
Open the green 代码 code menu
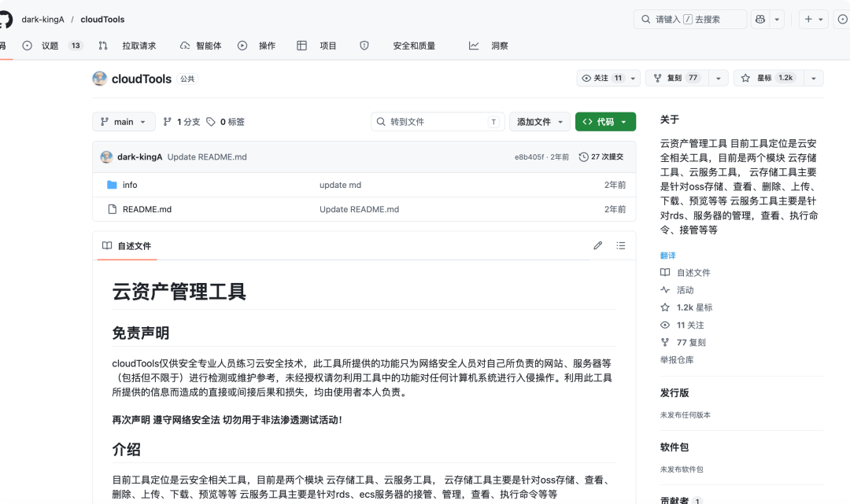[605, 122]
